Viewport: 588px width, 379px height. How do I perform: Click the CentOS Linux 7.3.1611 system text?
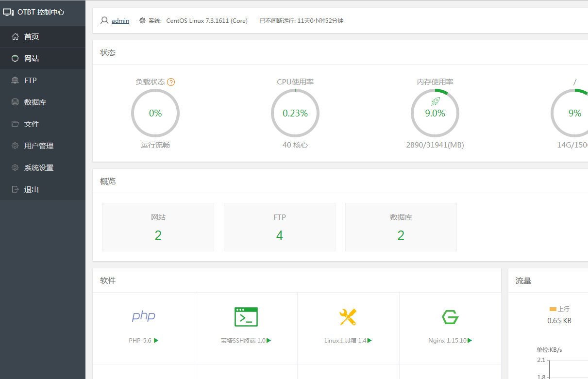[207, 20]
